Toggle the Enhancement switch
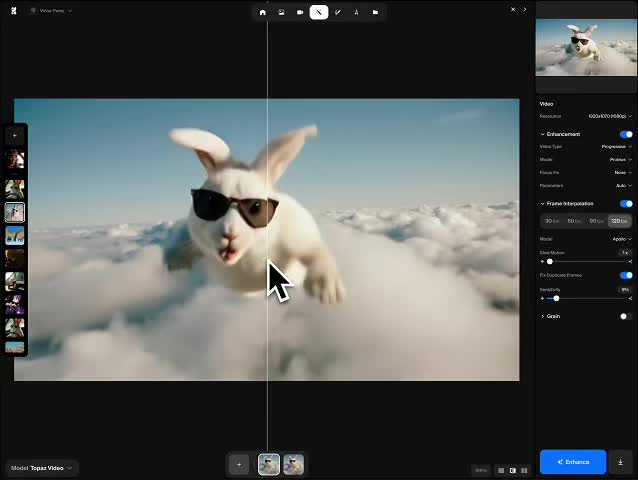This screenshot has height=480, width=638. pyautogui.click(x=626, y=134)
